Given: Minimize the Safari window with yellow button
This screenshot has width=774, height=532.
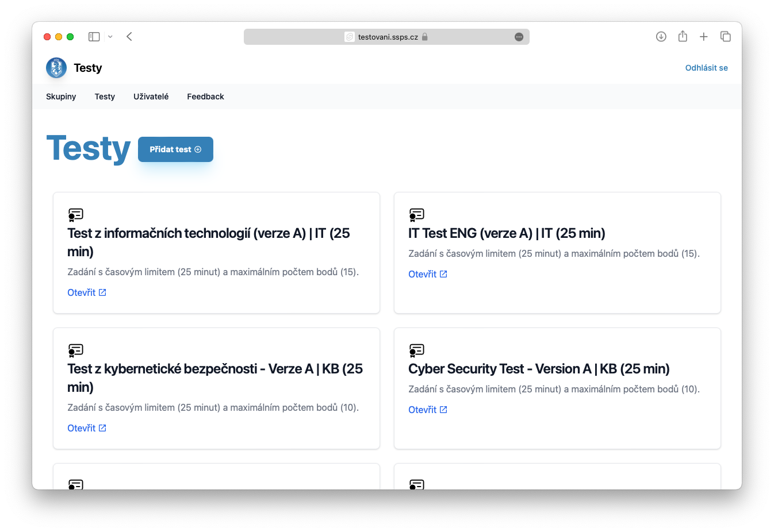Looking at the screenshot, I should tap(59, 37).
